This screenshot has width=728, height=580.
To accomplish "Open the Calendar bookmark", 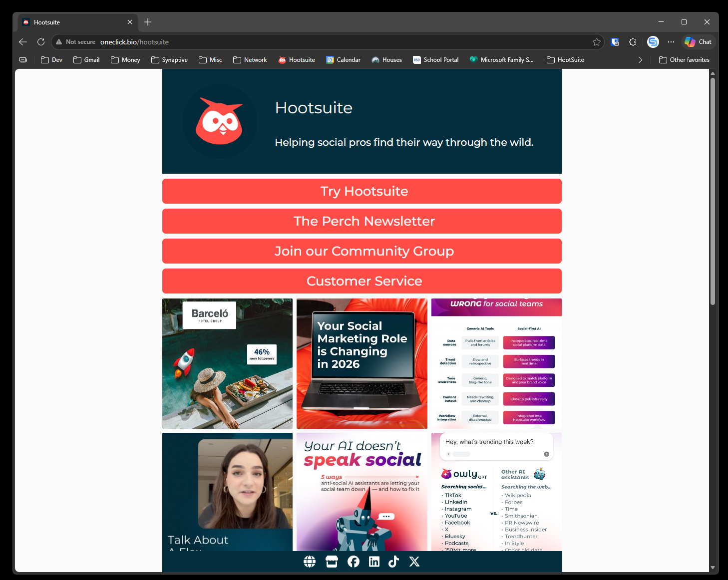I will (x=343, y=60).
